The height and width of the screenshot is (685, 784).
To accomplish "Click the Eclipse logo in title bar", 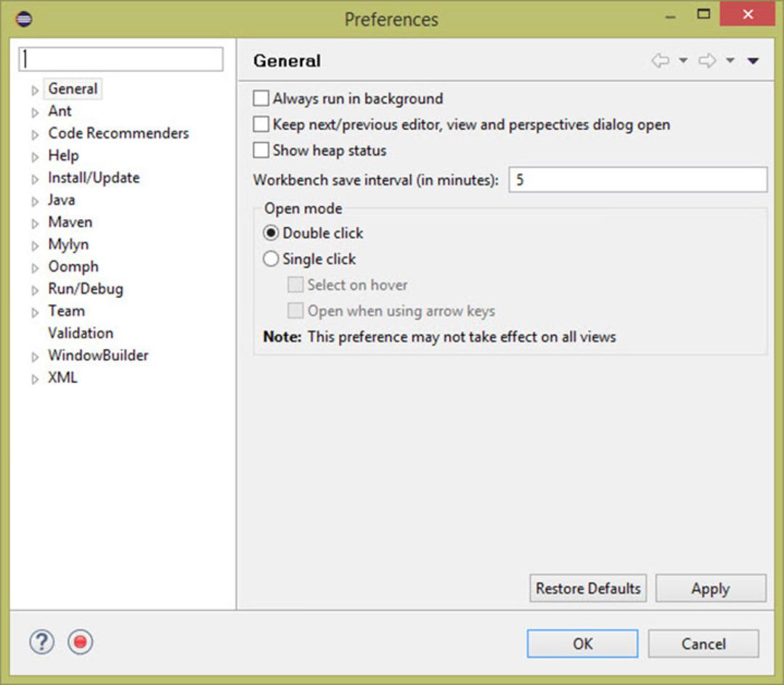I will (x=23, y=20).
